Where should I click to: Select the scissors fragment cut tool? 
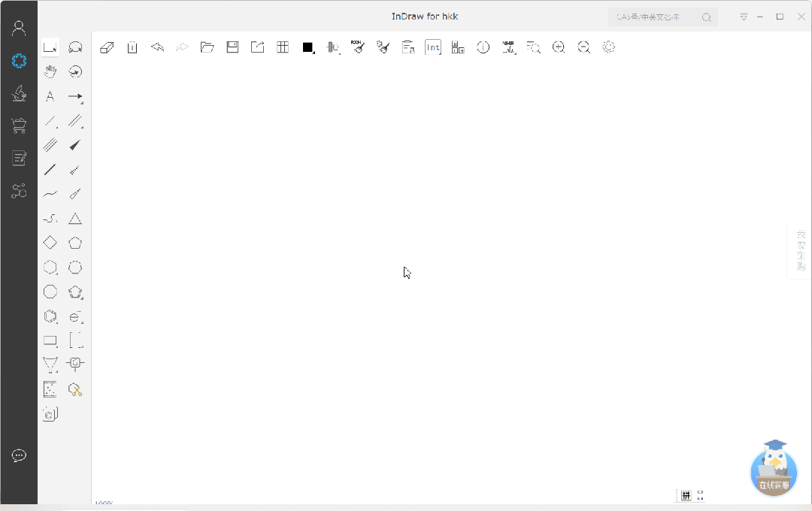tap(75, 389)
